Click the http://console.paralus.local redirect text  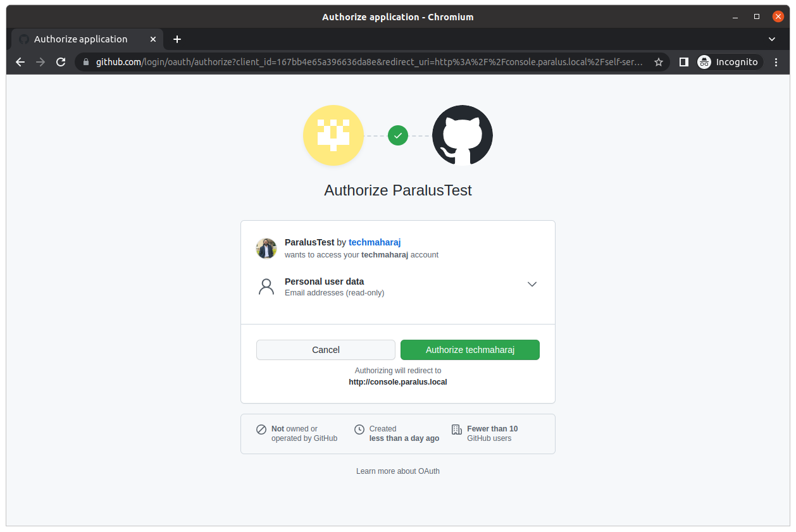[398, 382]
